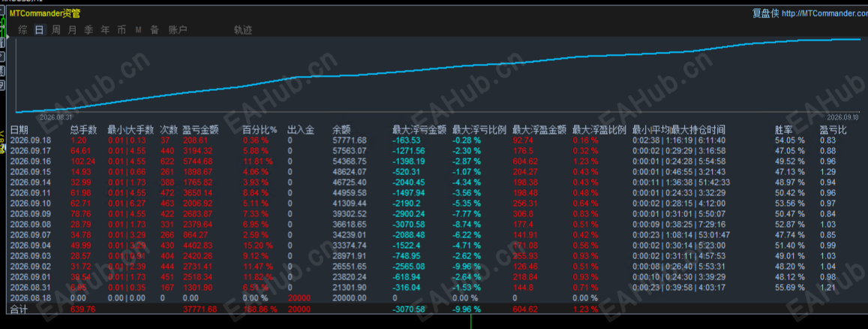Image resolution: width=868 pixels, height=329 pixels.
Task: Open the http://MTCommander.com link
Action: point(824,14)
